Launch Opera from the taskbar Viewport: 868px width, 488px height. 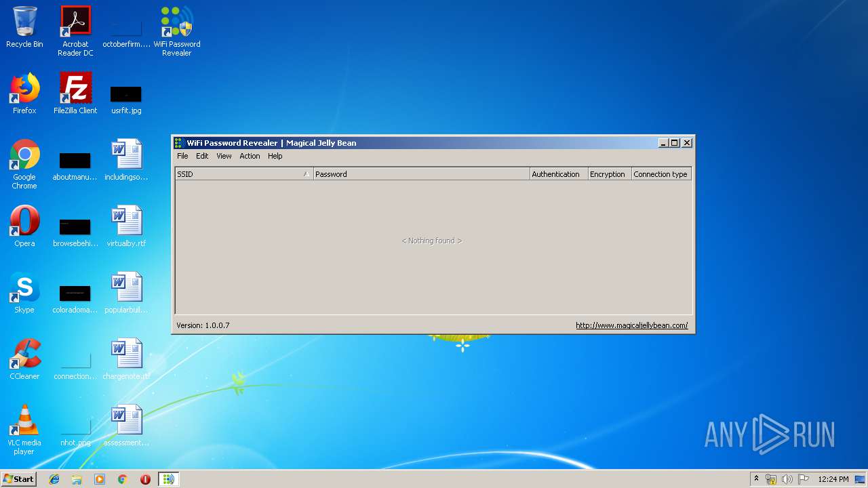click(145, 479)
